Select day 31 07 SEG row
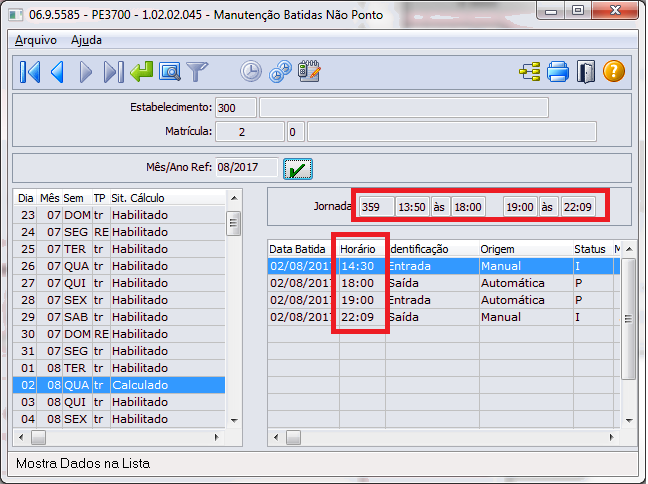The height and width of the screenshot is (484, 648). pos(119,350)
